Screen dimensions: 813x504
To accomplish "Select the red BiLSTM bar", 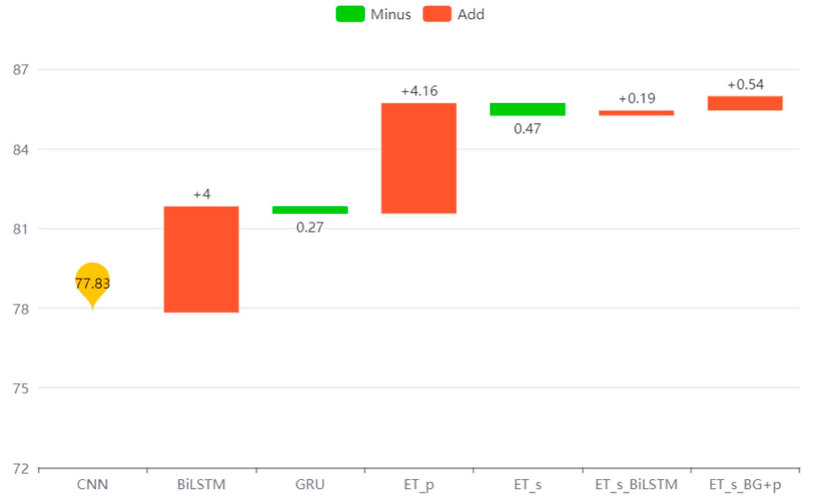I will click(x=201, y=259).
